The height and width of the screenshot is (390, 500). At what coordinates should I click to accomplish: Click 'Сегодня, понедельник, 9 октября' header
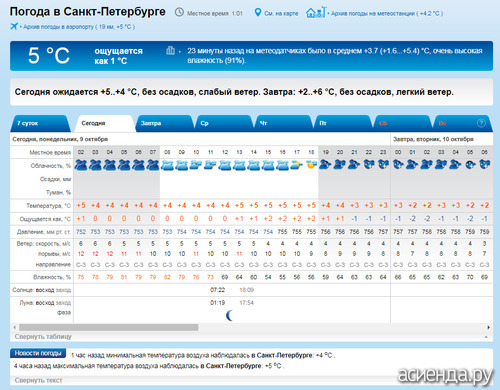[x=60, y=139]
